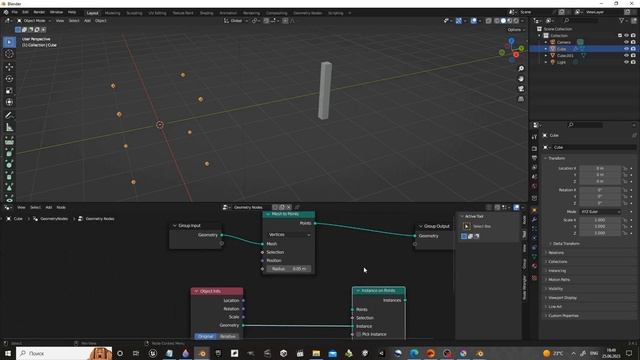Toggle snapping magnet in viewport header
640x360 pixels.
pyautogui.click(x=266, y=20)
